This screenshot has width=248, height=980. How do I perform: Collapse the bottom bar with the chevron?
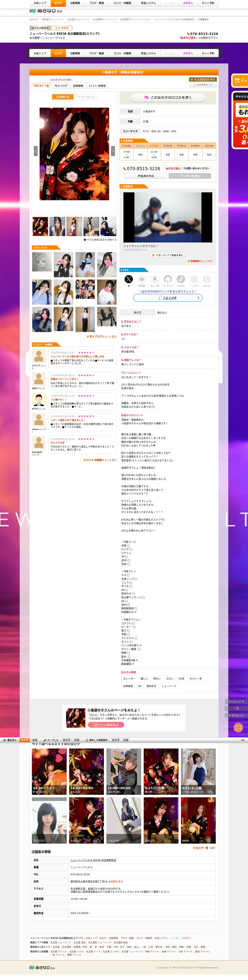pos(243,740)
